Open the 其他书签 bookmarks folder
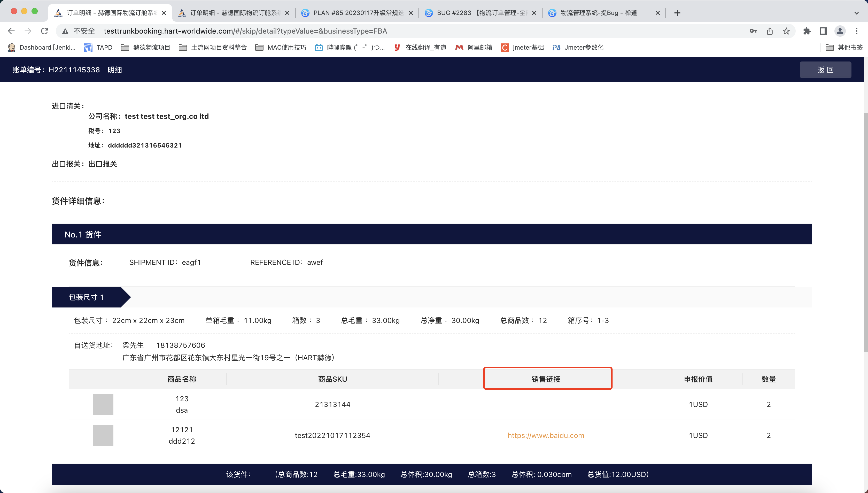The image size is (868, 493). click(844, 47)
